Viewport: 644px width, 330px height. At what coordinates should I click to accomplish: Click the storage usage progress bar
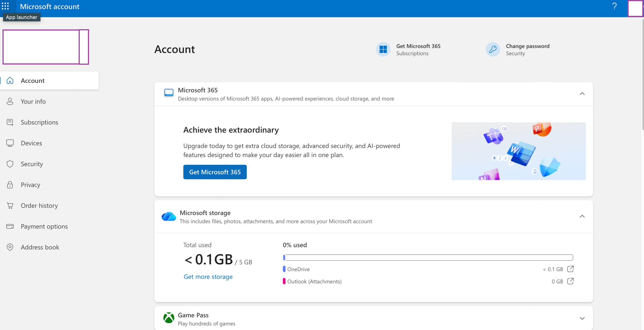click(x=428, y=257)
